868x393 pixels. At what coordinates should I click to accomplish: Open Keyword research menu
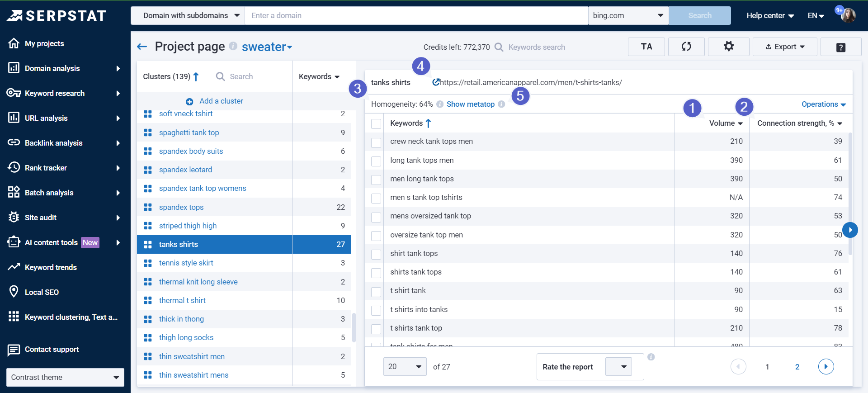(x=64, y=93)
